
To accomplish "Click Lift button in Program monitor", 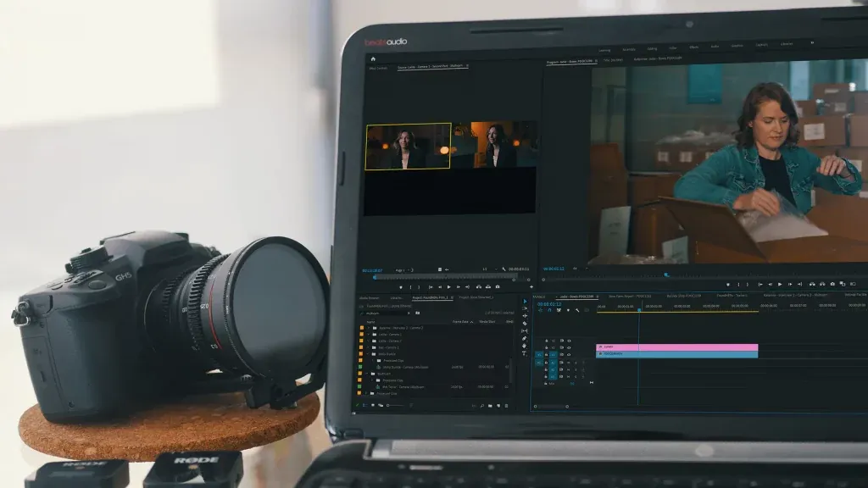I will tap(812, 285).
